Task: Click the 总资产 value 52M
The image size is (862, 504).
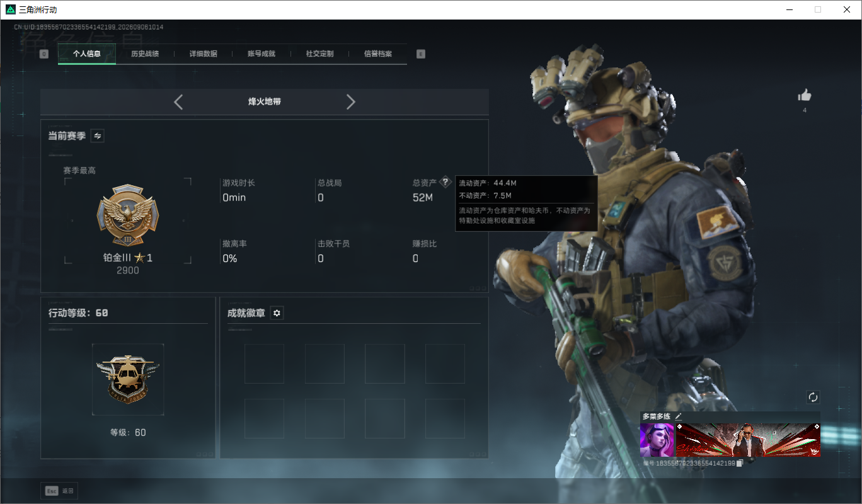Action: click(423, 198)
